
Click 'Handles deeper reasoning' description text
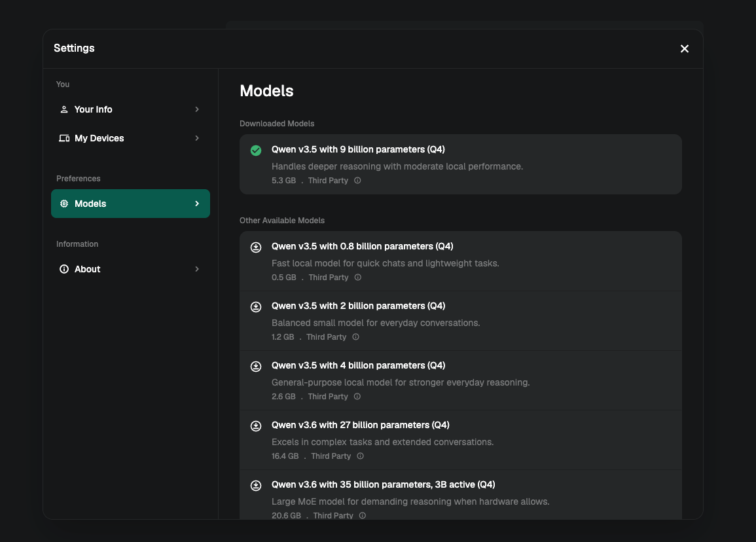[397, 166]
